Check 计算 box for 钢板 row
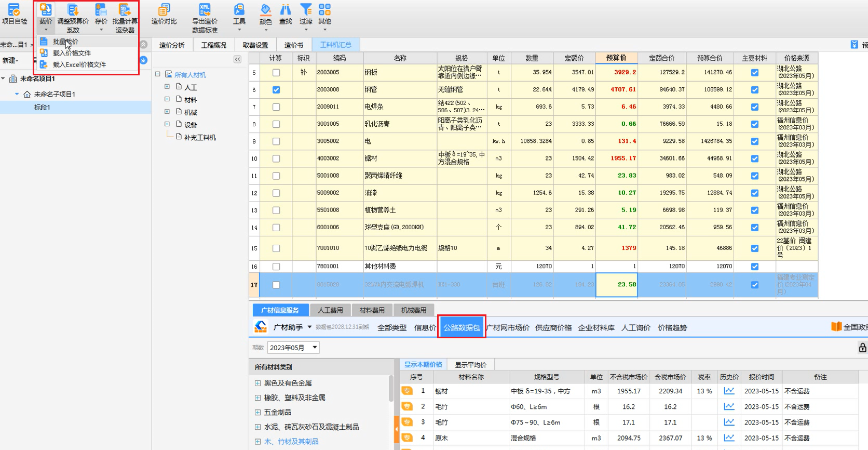The image size is (868, 450). (x=276, y=73)
